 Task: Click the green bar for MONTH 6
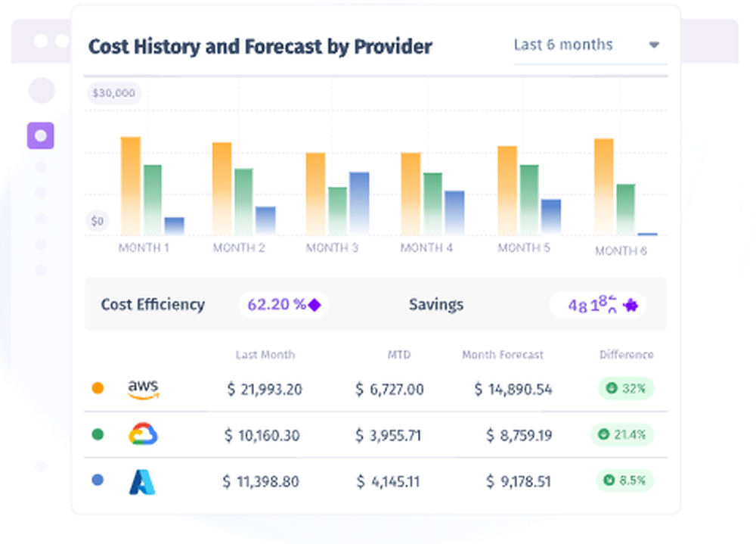coord(626,210)
